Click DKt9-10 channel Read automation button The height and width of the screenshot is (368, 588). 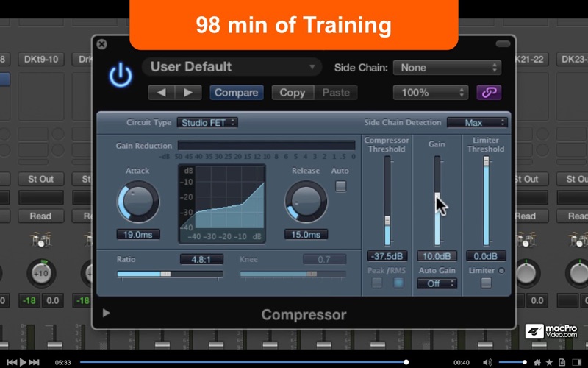click(41, 216)
